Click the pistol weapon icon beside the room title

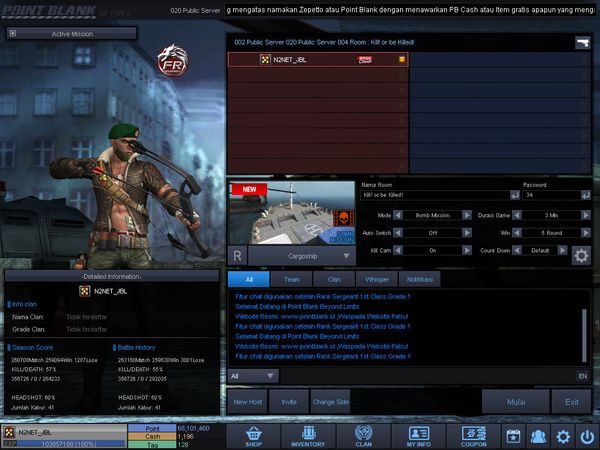pos(582,42)
